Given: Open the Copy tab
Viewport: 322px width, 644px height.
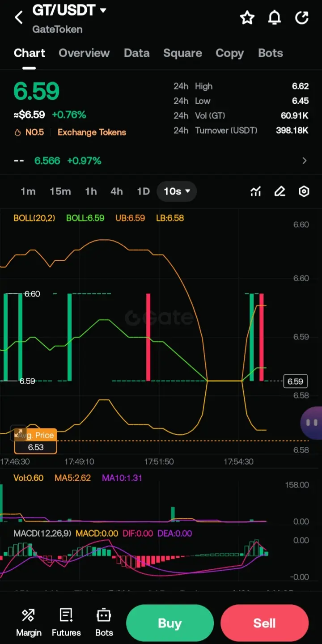Looking at the screenshot, I should click(229, 53).
